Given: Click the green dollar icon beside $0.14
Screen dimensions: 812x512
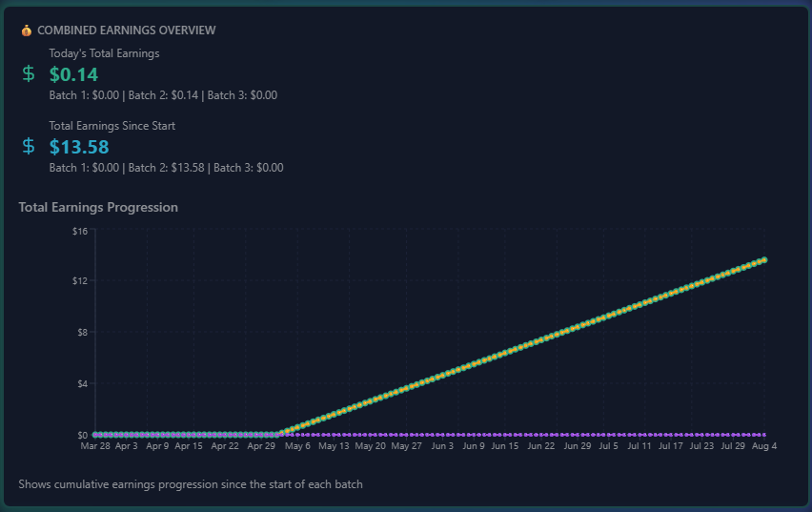Looking at the screenshot, I should pyautogui.click(x=29, y=73).
